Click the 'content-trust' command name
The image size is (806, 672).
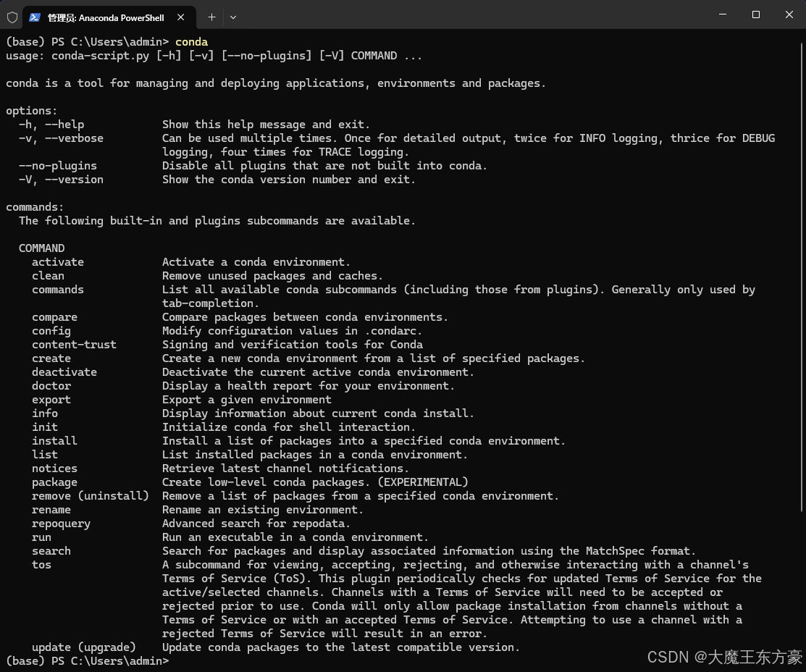click(x=74, y=345)
